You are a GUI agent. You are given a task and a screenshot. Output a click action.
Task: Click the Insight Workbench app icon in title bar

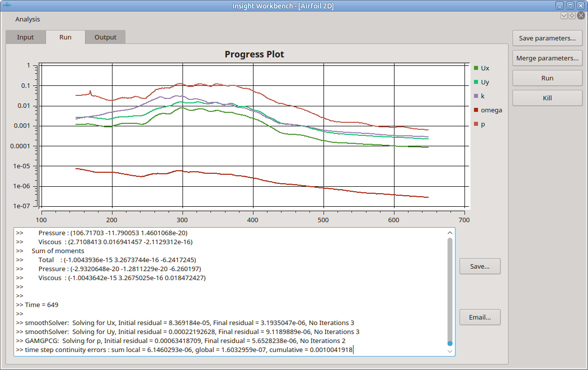click(x=7, y=6)
